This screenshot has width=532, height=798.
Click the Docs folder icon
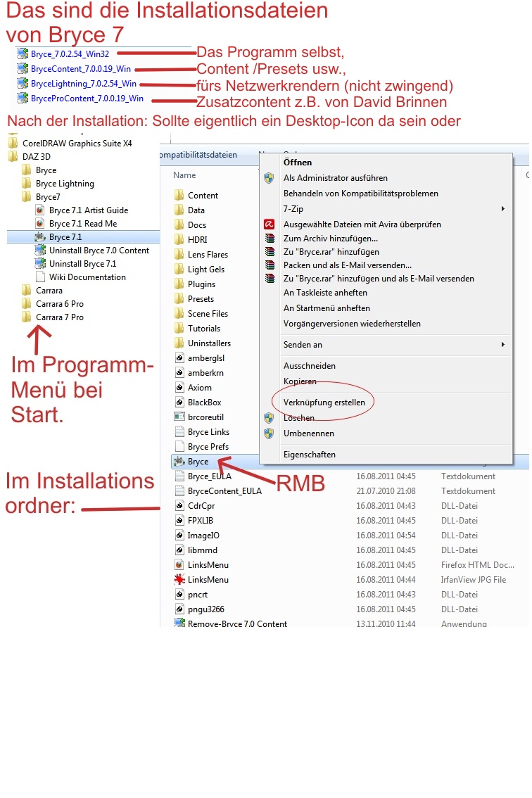(179, 224)
